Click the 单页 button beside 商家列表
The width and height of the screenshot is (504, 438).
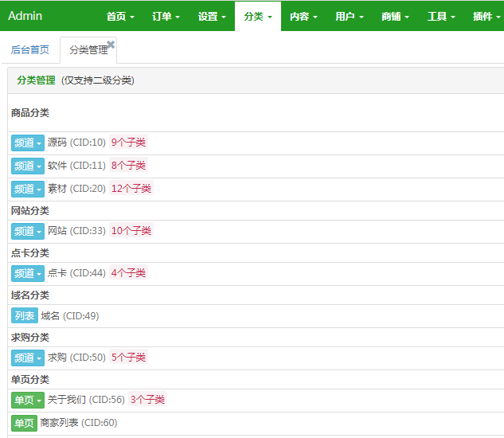[24, 423]
